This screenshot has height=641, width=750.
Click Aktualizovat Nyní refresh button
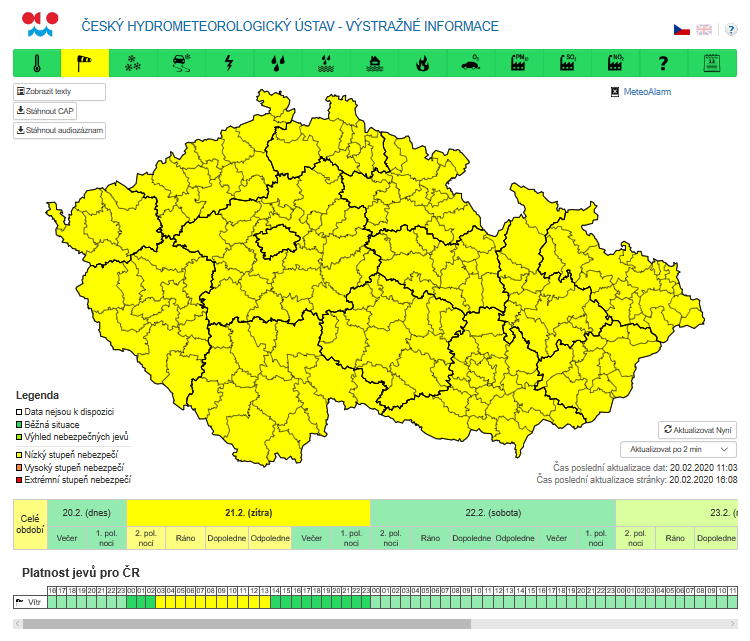[x=697, y=430]
